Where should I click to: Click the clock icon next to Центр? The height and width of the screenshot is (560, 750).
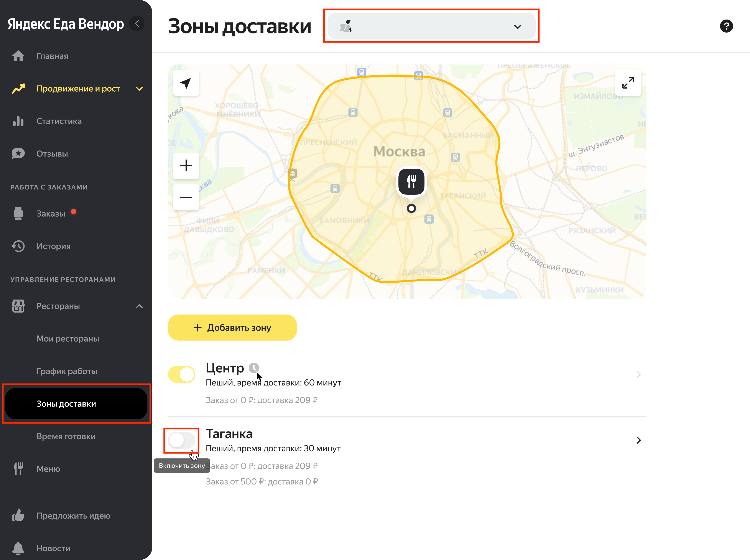coord(254,368)
